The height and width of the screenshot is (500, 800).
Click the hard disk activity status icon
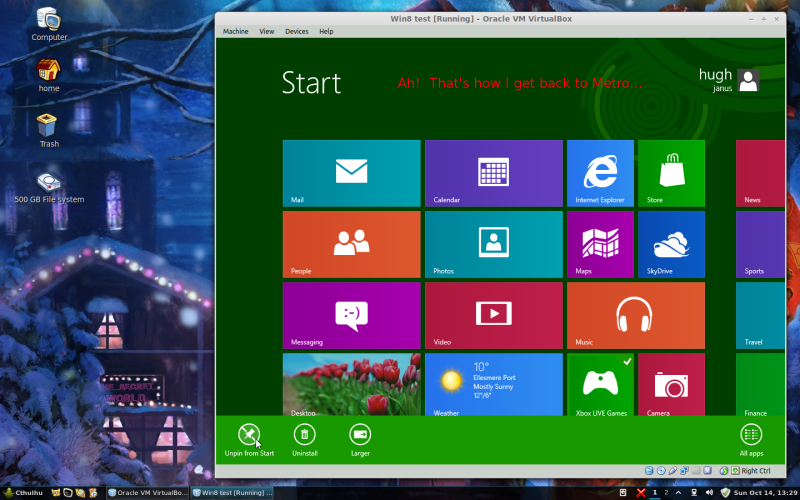(x=649, y=470)
